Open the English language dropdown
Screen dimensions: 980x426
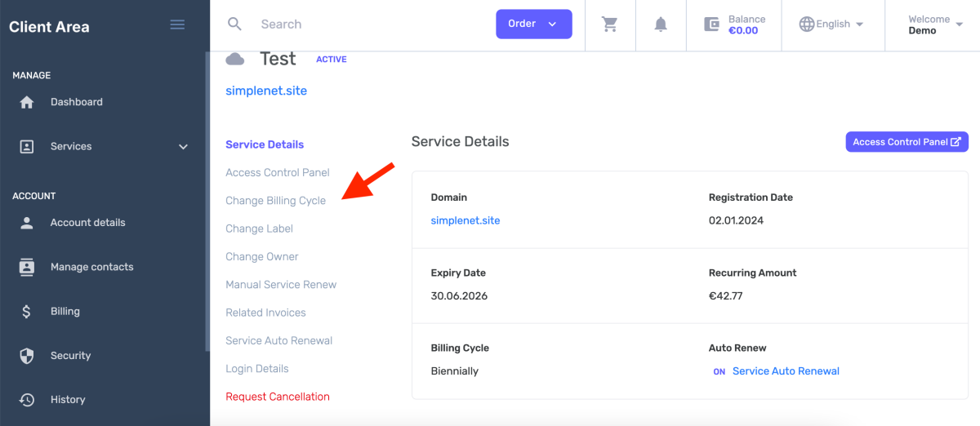(x=832, y=24)
